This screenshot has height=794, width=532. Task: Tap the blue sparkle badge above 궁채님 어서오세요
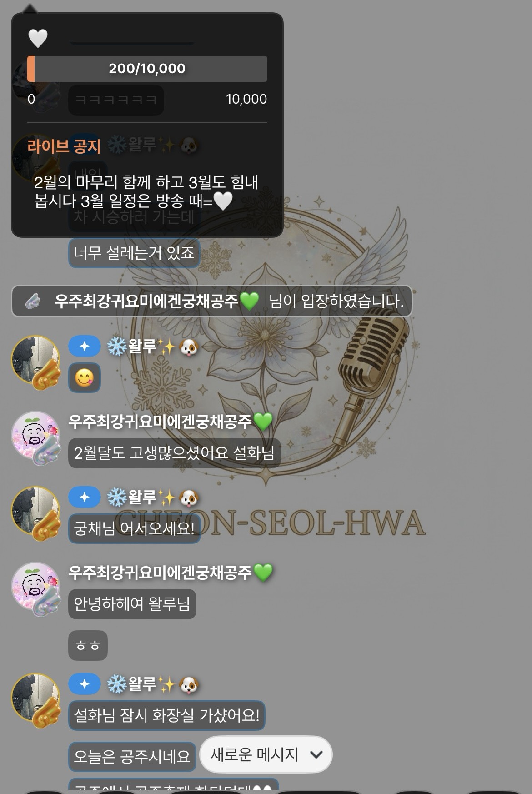pyautogui.click(x=85, y=498)
